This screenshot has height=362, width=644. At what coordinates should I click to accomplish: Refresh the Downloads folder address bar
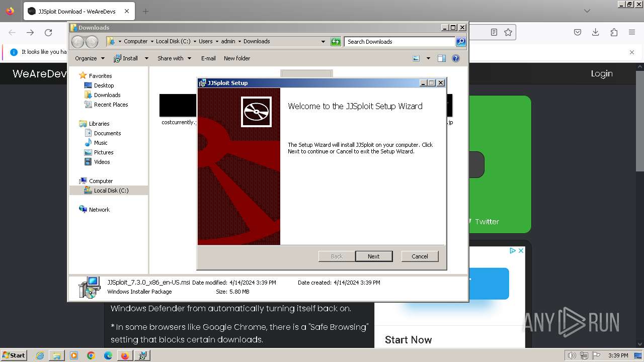(x=336, y=42)
